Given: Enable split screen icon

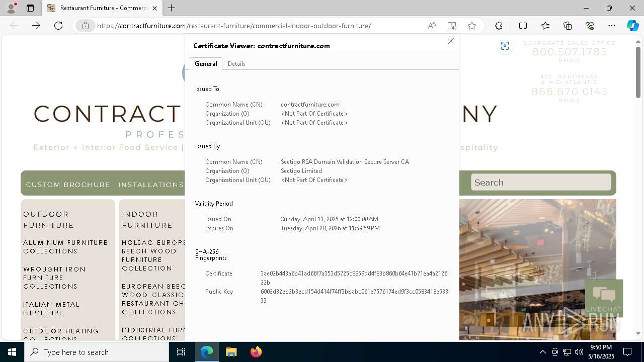Looking at the screenshot, I should [523, 26].
